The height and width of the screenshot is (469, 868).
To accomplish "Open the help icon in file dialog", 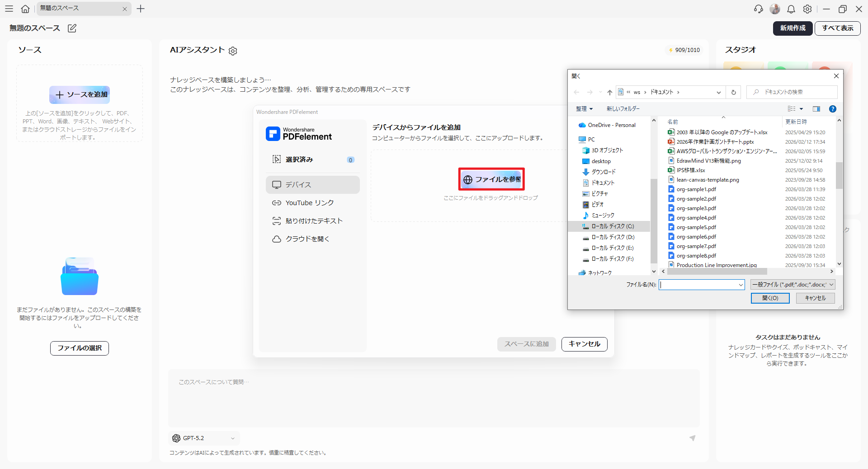I will pos(833,109).
